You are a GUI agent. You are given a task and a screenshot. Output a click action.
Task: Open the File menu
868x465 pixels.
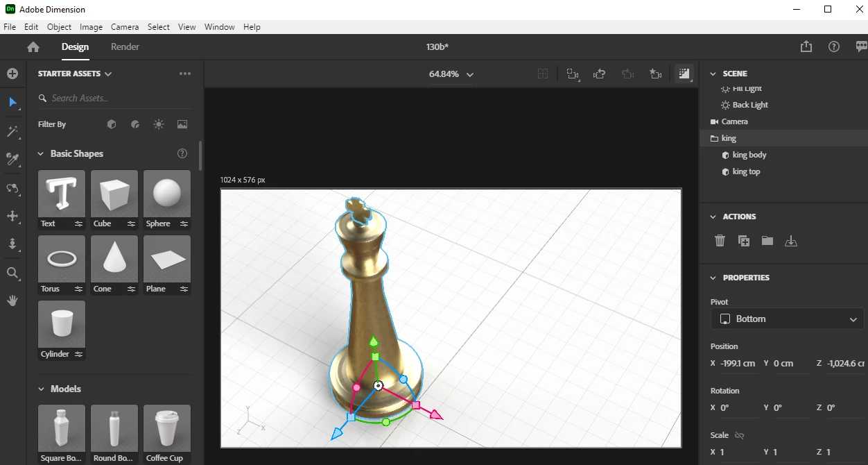(x=10, y=26)
